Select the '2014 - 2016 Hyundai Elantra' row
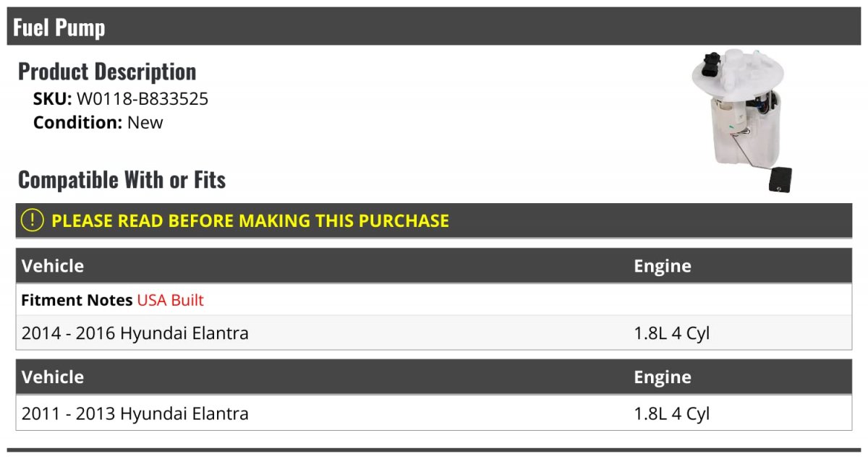Screen dimensions: 868x459 click(x=135, y=333)
